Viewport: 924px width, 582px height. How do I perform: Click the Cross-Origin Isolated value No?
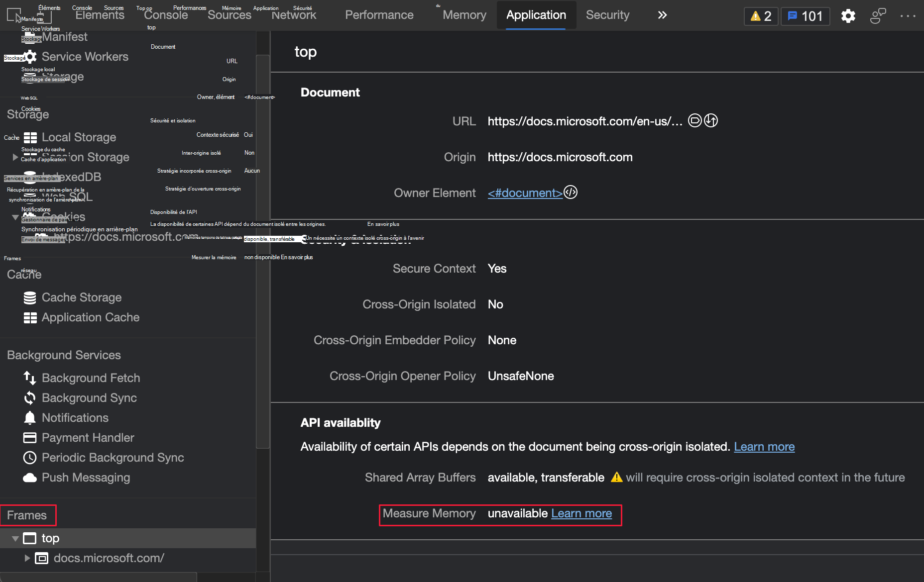pos(495,304)
